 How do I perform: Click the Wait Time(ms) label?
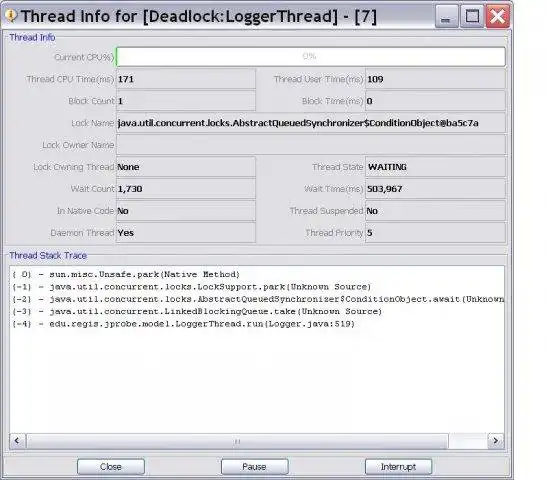[x=334, y=189]
